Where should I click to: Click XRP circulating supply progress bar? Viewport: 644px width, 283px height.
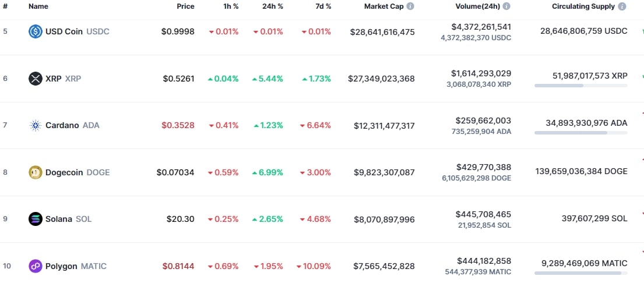580,86
